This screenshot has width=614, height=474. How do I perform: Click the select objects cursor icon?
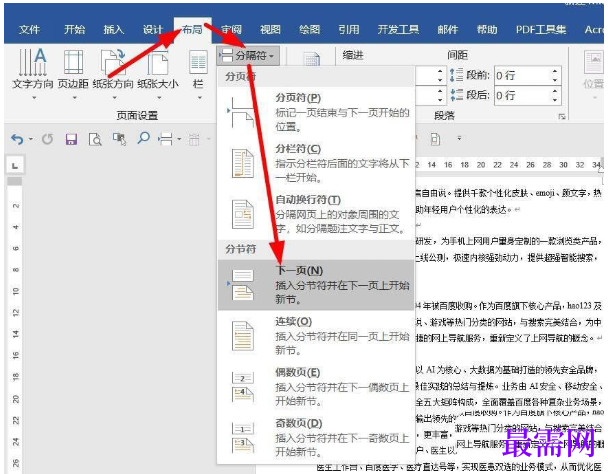[119, 139]
